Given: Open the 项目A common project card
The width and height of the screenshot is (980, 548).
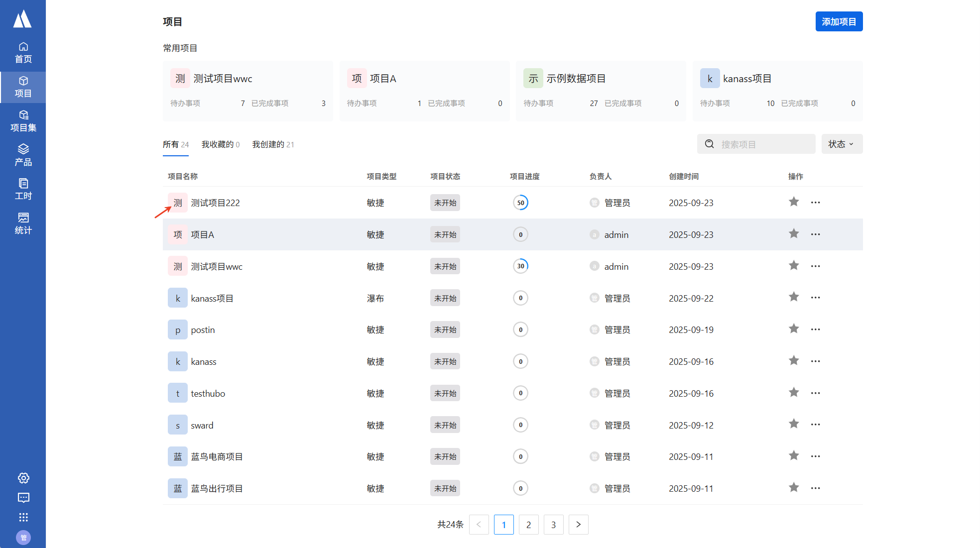Looking at the screenshot, I should (x=424, y=91).
